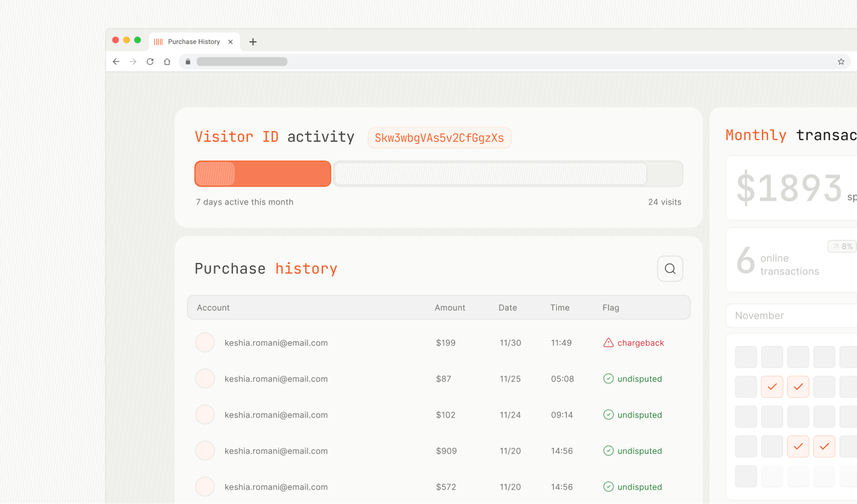This screenshot has height=504, width=857.
Task: Click the browser forward arrow
Action: (x=133, y=62)
